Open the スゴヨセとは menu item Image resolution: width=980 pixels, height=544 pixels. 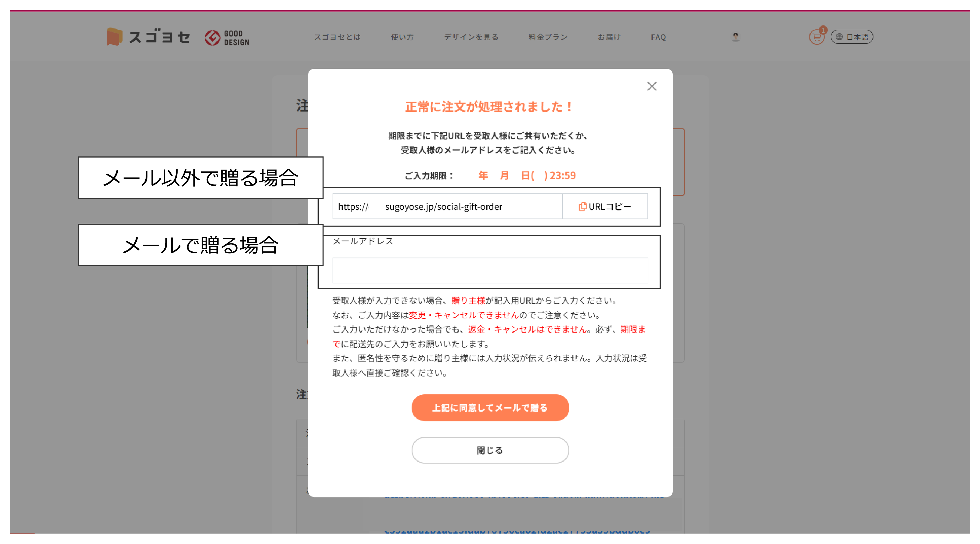click(x=337, y=37)
